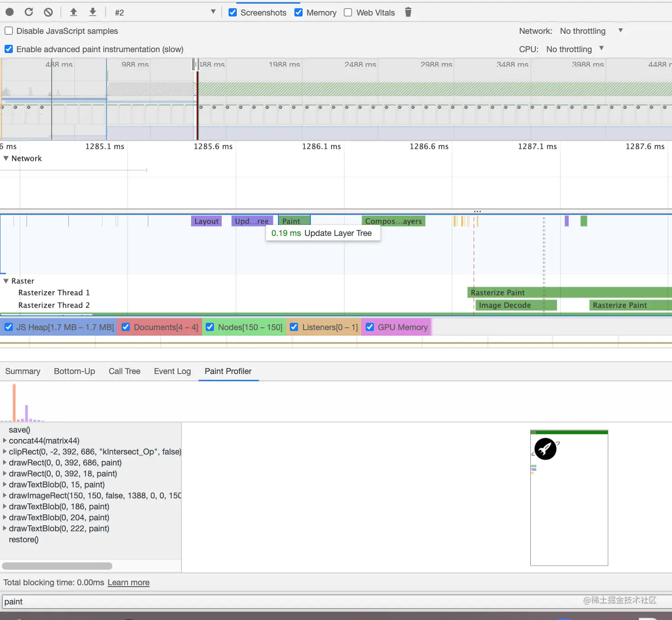
Task: Click the small purple event after dotted line
Action: [567, 221]
